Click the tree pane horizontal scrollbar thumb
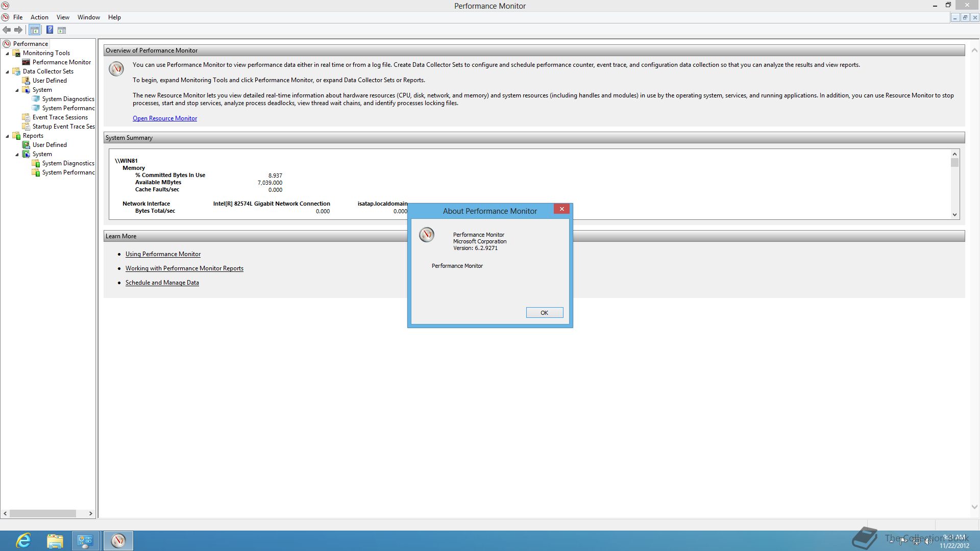 [43, 514]
